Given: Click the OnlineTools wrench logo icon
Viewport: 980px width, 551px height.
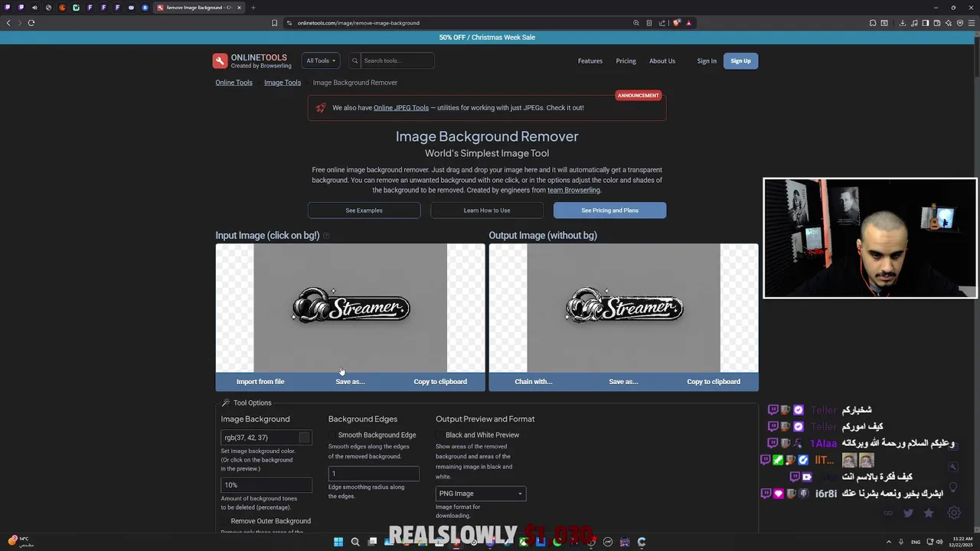Looking at the screenshot, I should [x=220, y=61].
